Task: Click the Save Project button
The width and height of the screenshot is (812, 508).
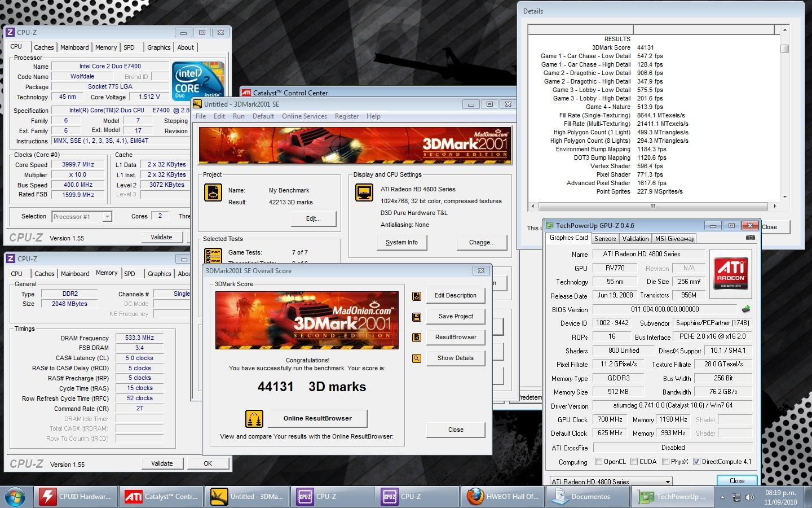Action: tap(456, 316)
